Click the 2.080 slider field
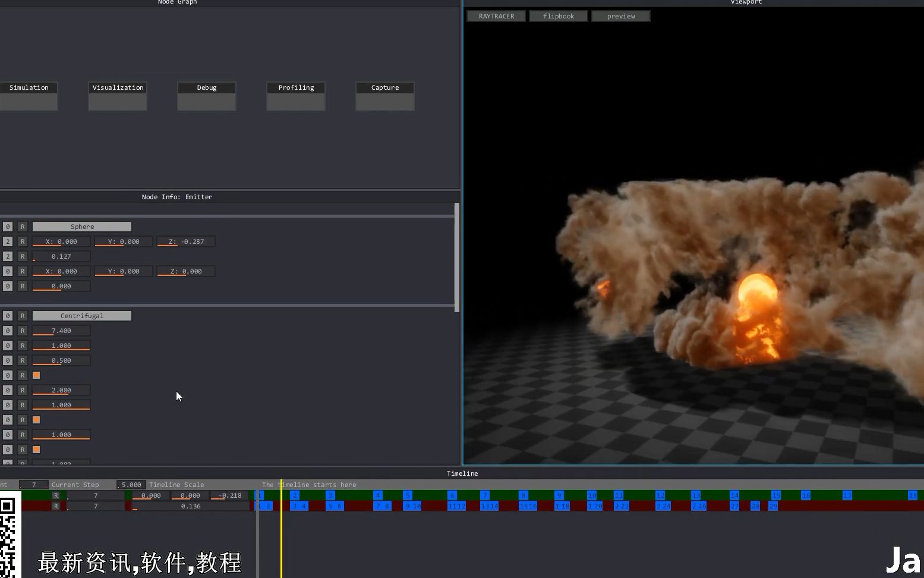 coord(61,390)
